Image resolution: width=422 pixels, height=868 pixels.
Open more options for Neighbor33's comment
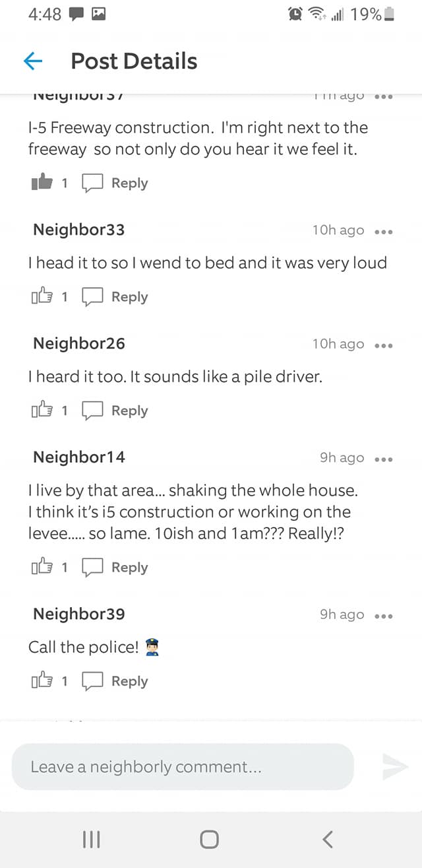click(x=383, y=231)
